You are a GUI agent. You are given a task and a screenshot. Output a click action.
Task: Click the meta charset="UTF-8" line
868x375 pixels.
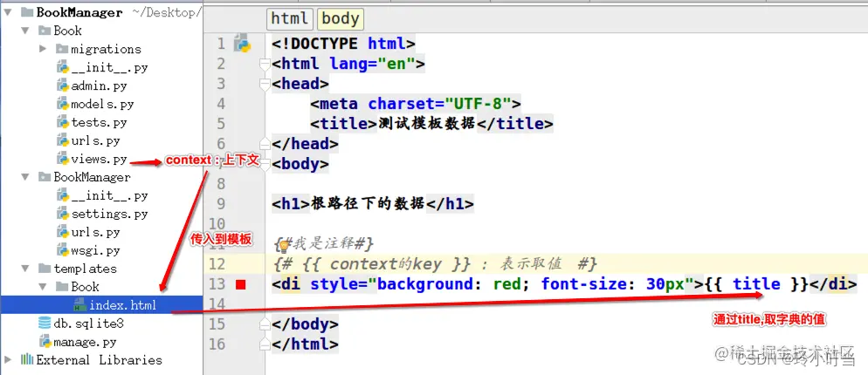click(x=416, y=104)
